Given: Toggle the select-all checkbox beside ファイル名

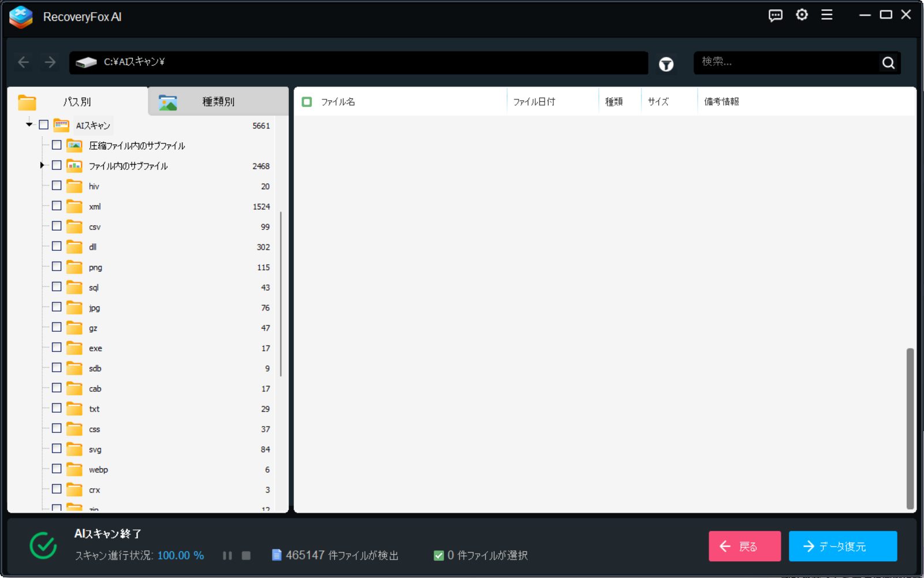Looking at the screenshot, I should pyautogui.click(x=307, y=102).
